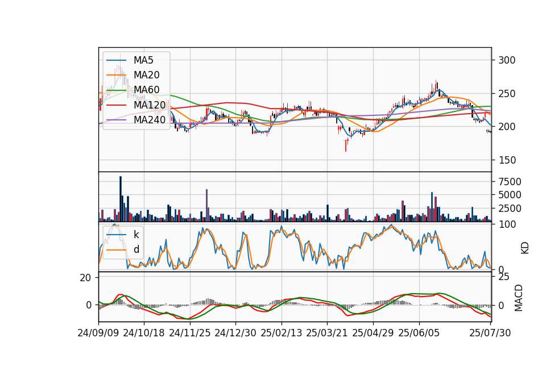Click the 2500 volume axis label
The image size is (546, 392).
[x=510, y=208]
